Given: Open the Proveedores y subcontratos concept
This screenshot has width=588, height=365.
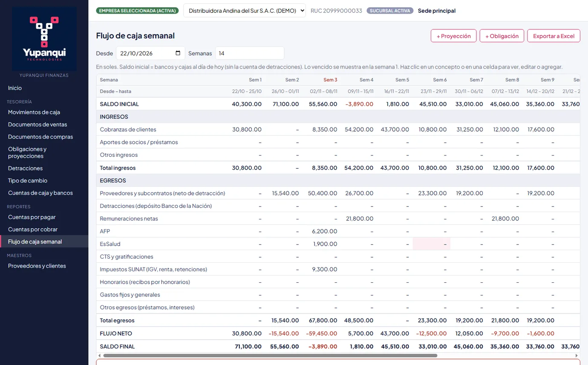Looking at the screenshot, I should (162, 193).
